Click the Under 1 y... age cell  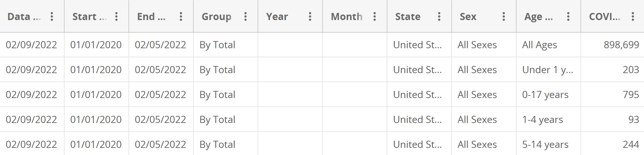[x=547, y=70]
